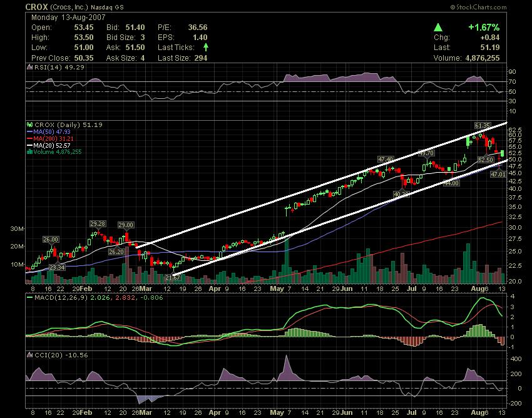Click the 44.00 price annotation

click(452, 183)
